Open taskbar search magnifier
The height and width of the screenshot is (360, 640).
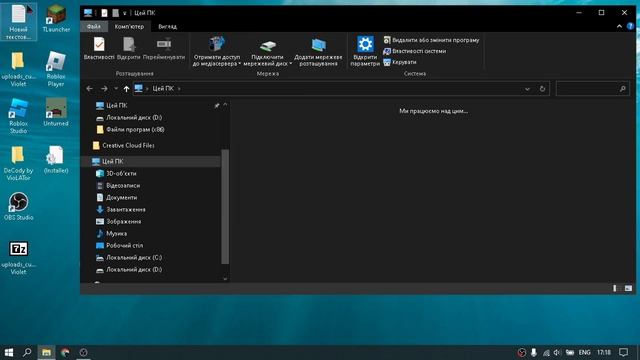click(27, 352)
